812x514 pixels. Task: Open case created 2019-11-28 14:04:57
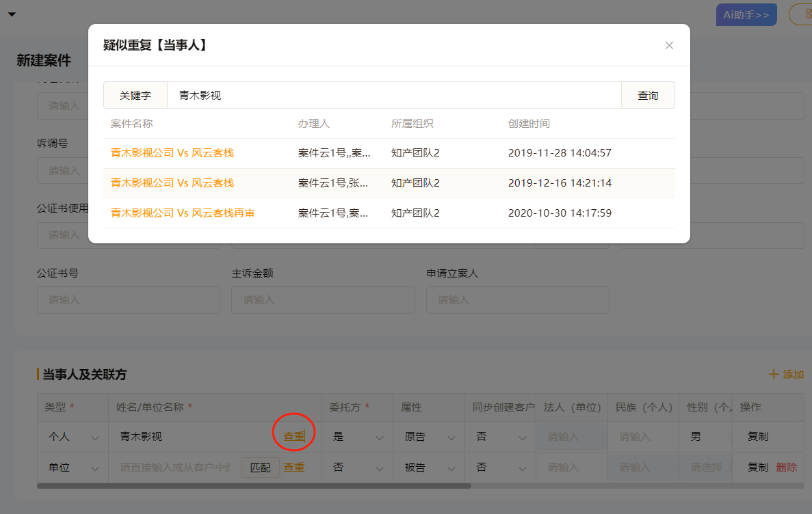pyautogui.click(x=172, y=153)
